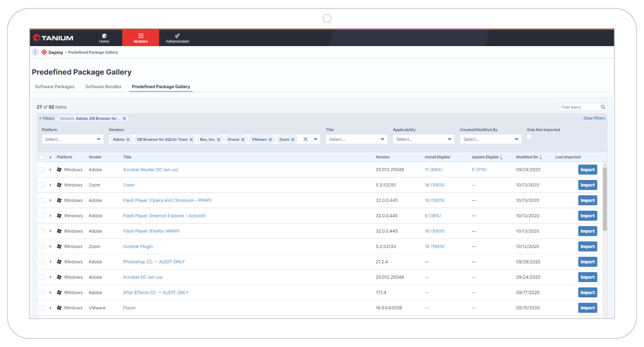
Task: Click the Windows icon in VMware Player row
Action: [x=59, y=308]
